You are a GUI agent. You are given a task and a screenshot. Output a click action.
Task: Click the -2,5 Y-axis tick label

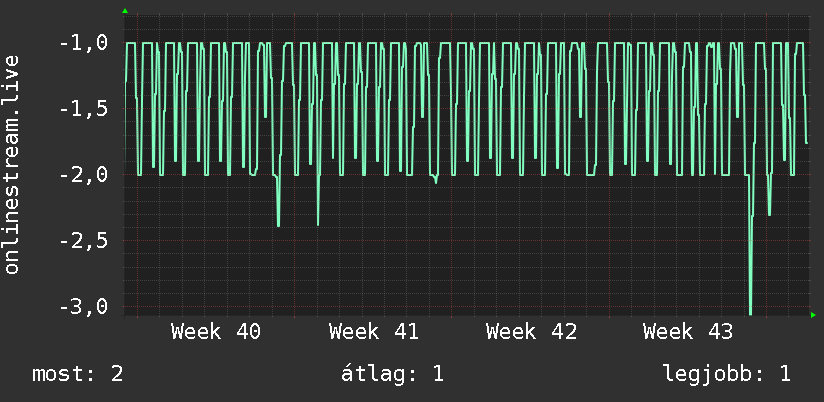click(84, 241)
